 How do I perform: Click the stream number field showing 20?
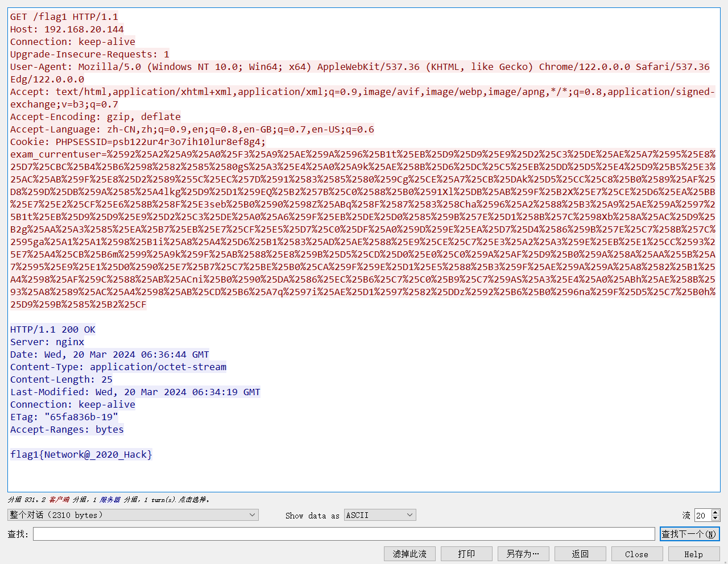click(x=702, y=516)
